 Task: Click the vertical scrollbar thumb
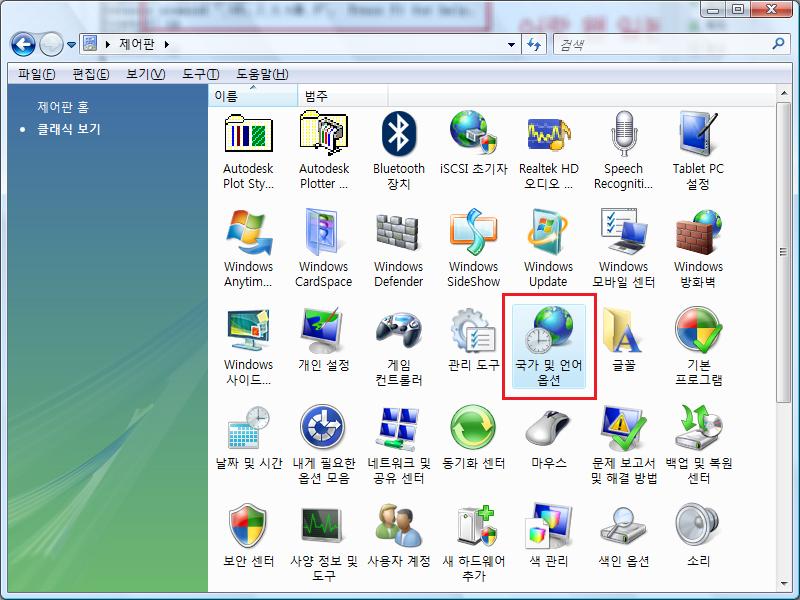[x=784, y=253]
